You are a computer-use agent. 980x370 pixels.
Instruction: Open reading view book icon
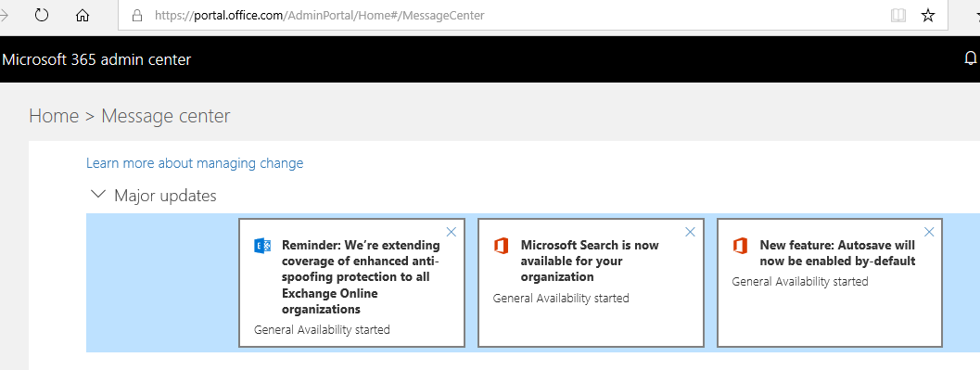[898, 16]
